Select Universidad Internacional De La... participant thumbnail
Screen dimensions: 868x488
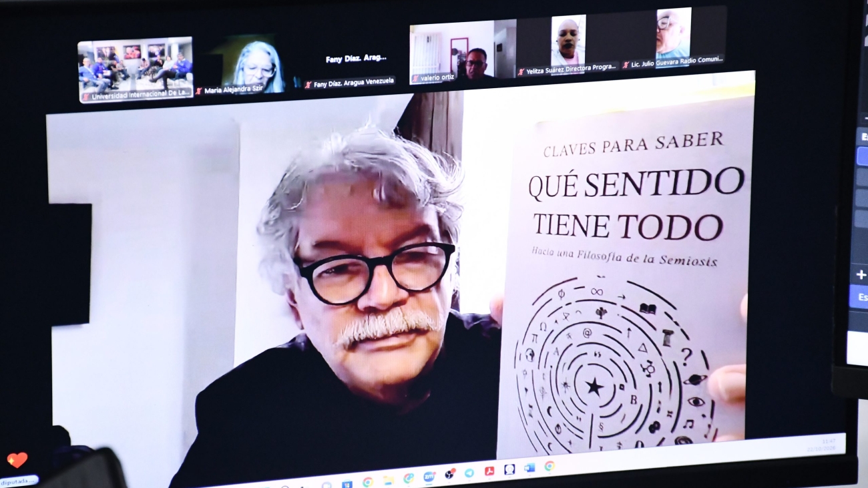[x=136, y=69]
